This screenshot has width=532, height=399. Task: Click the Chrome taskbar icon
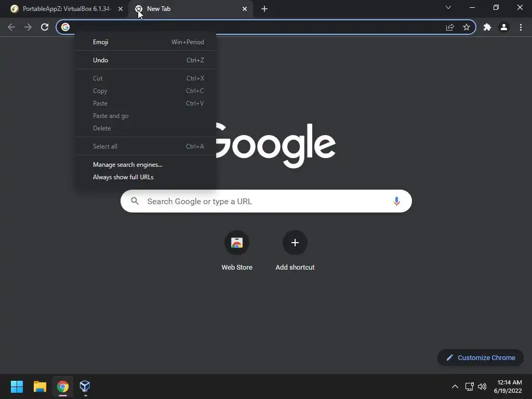point(63,387)
